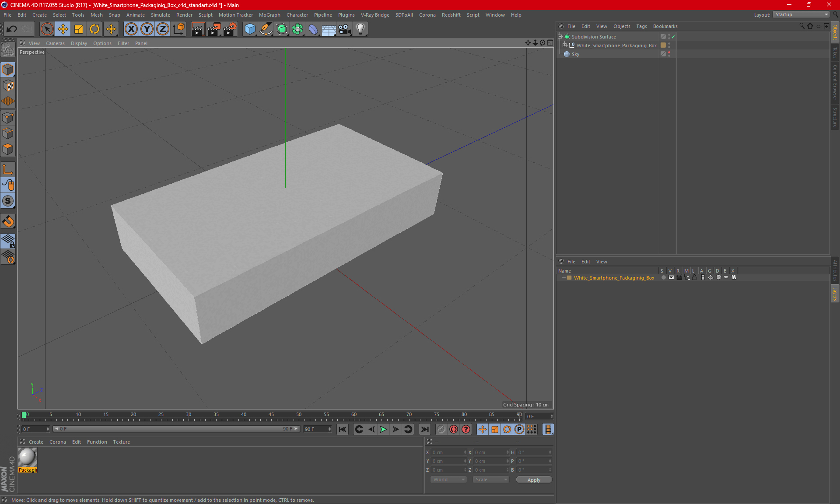This screenshot has width=840, height=504.
Task: Open the deformer Bend icon
Action: (x=313, y=29)
